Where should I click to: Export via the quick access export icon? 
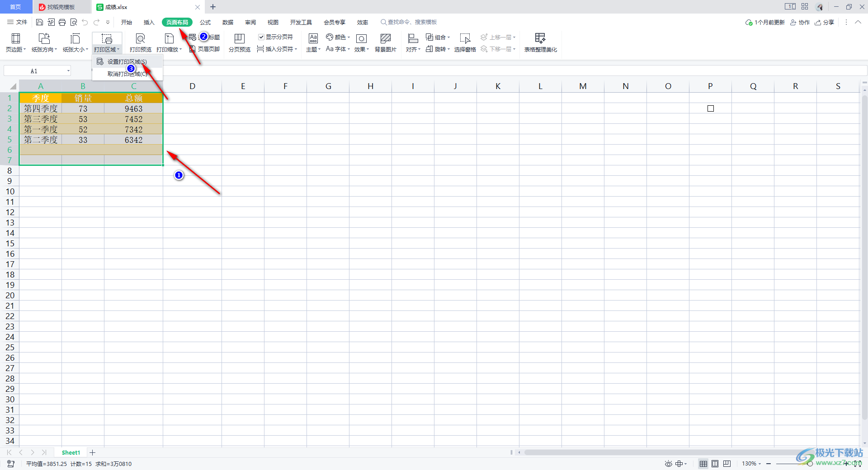click(x=51, y=22)
